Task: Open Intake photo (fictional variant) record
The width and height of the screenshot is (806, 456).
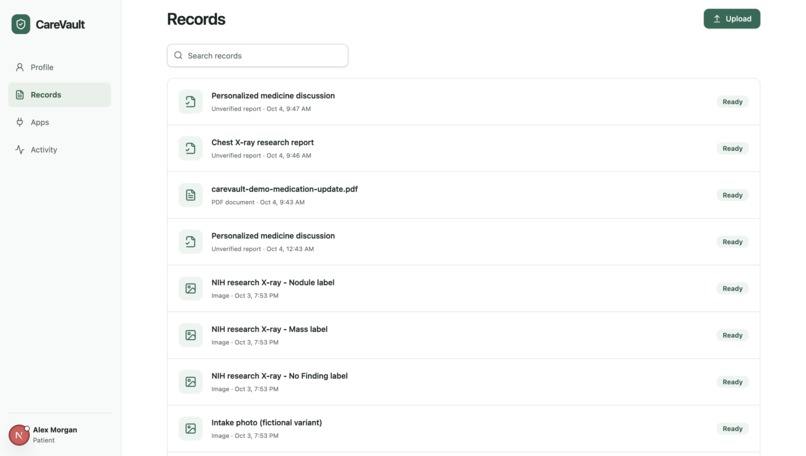Action: [463, 429]
